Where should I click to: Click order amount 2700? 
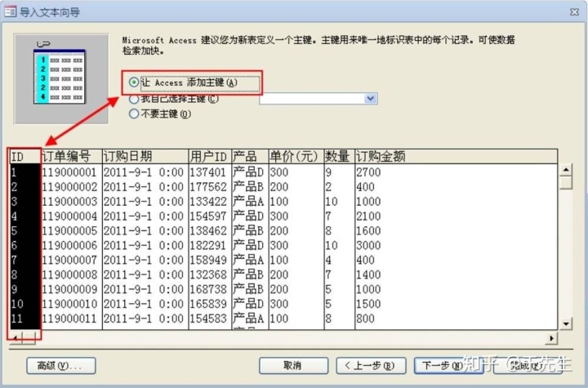click(368, 172)
